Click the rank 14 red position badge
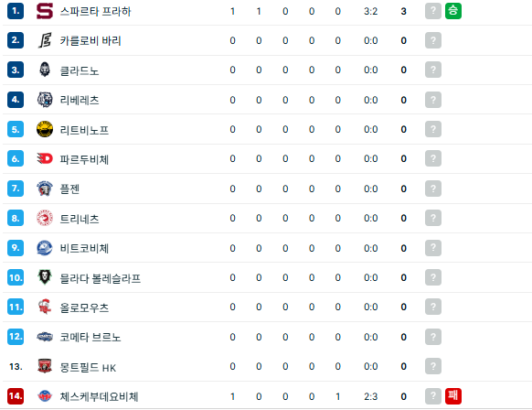 [x=16, y=396]
